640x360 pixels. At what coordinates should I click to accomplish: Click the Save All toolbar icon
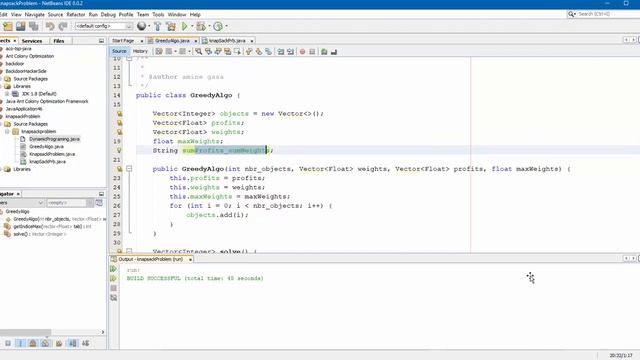(34, 27)
